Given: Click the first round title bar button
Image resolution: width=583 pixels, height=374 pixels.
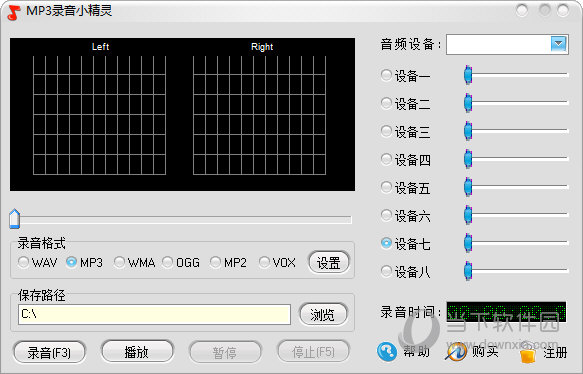Looking at the screenshot, I should (x=522, y=10).
